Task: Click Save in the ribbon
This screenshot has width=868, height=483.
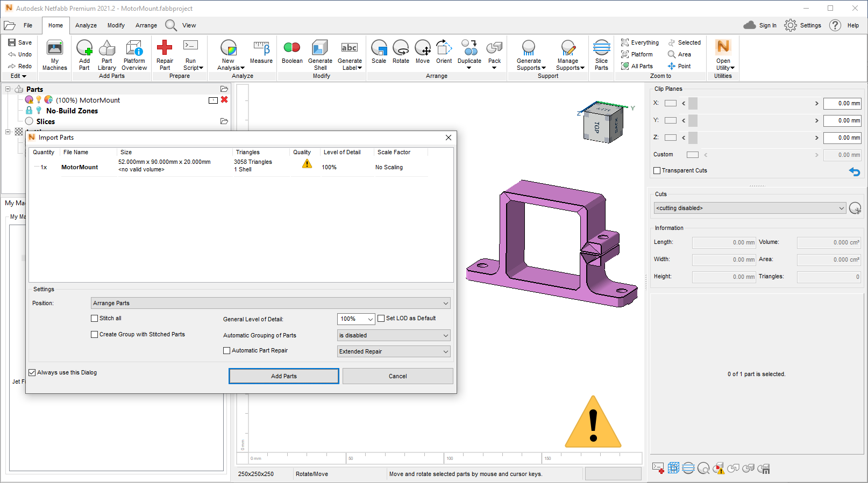Action: [x=20, y=42]
